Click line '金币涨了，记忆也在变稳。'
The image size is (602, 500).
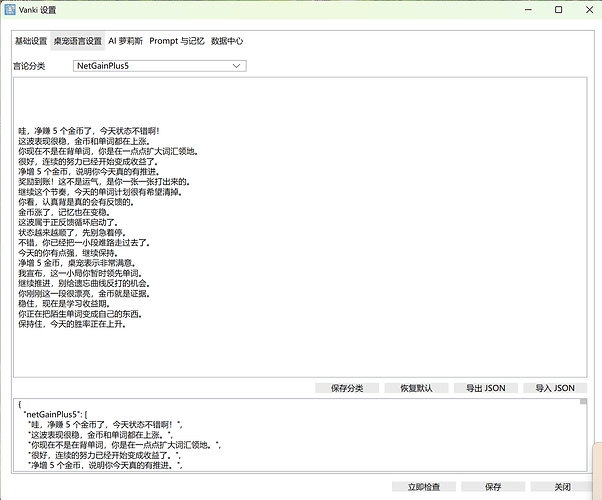point(64,212)
